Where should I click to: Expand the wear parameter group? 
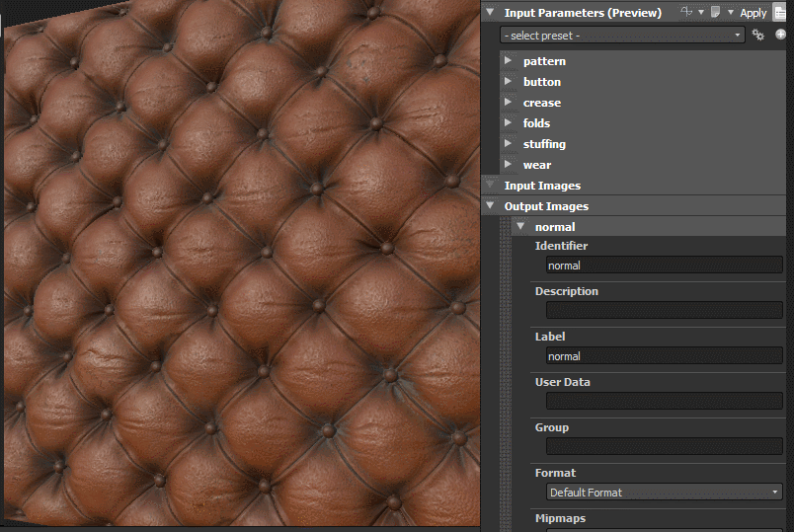(508, 164)
